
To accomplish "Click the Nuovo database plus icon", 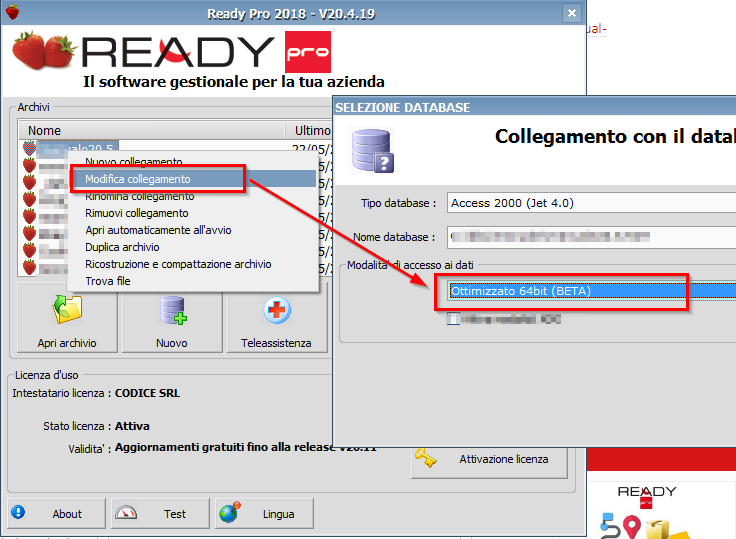I will click(172, 310).
